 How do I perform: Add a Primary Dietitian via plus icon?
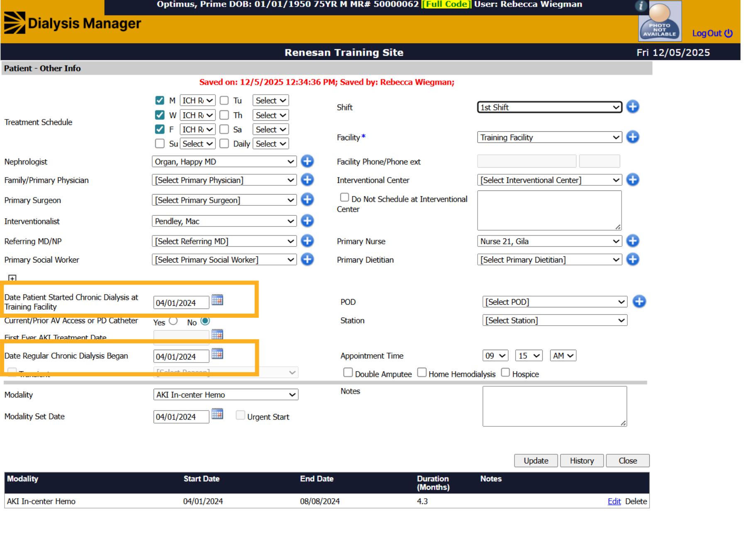(x=632, y=260)
